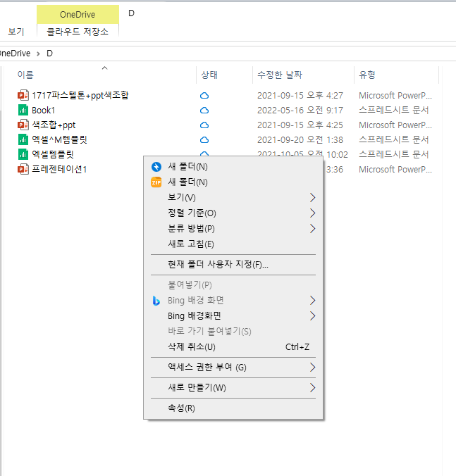Expand arrow next to 분류 방법(P)

[313, 229]
